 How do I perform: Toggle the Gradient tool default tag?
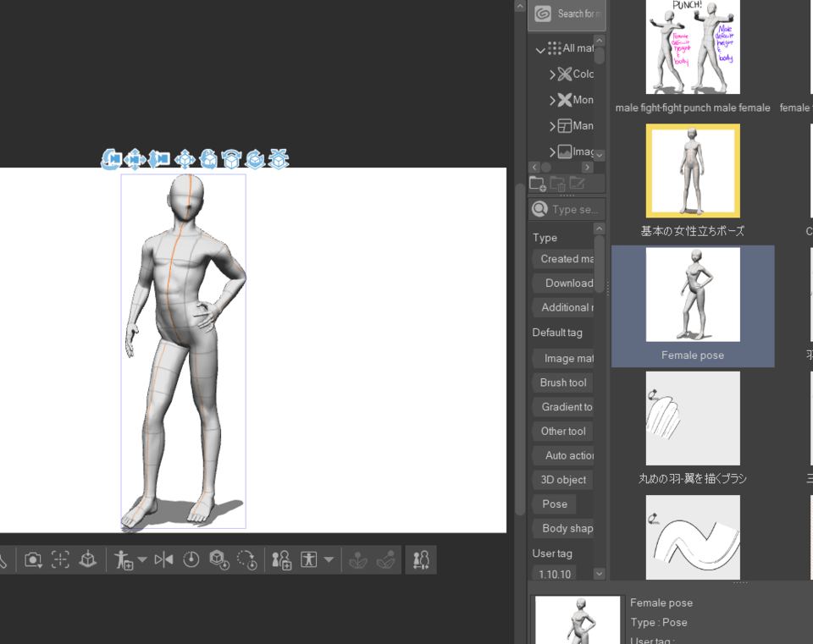(563, 407)
